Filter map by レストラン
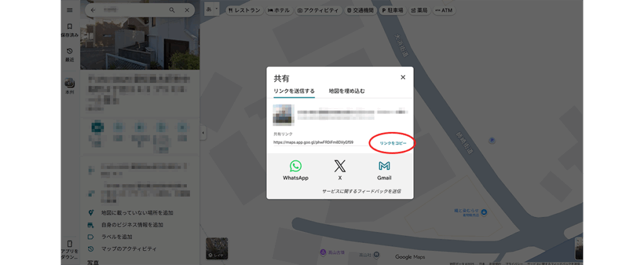This screenshot has width=644, height=265. click(x=244, y=11)
